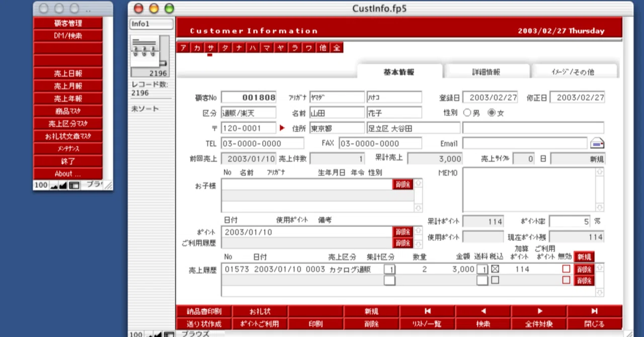Viewport: 644px width, 337px height.
Task: Open the Info1 layout dropdown
Action: [x=151, y=24]
